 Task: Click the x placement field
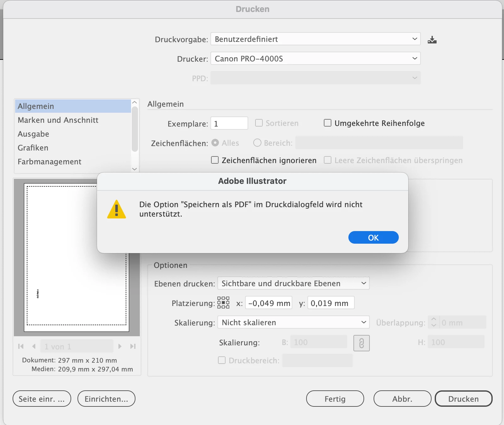click(269, 303)
